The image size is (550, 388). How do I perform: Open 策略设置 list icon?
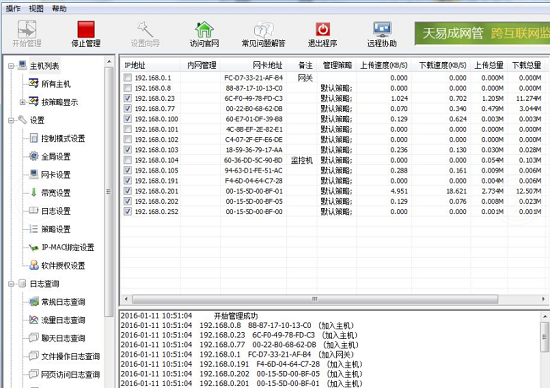pos(34,229)
